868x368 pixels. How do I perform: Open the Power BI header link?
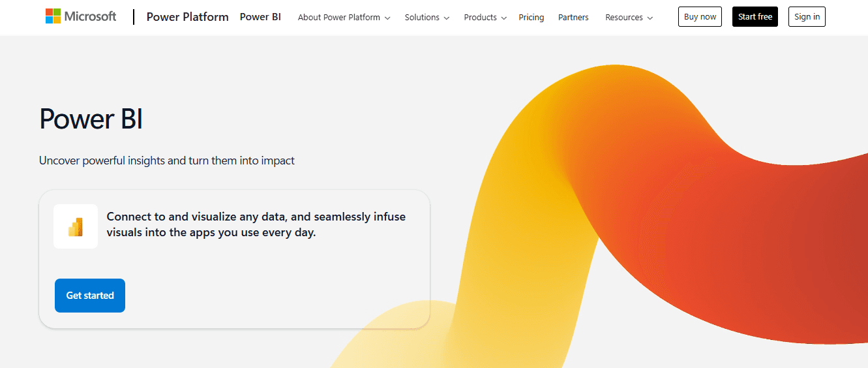(x=260, y=17)
